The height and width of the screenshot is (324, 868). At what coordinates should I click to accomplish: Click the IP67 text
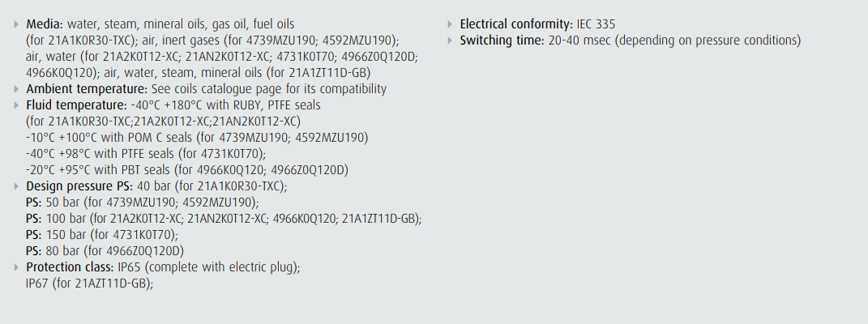coord(36,283)
